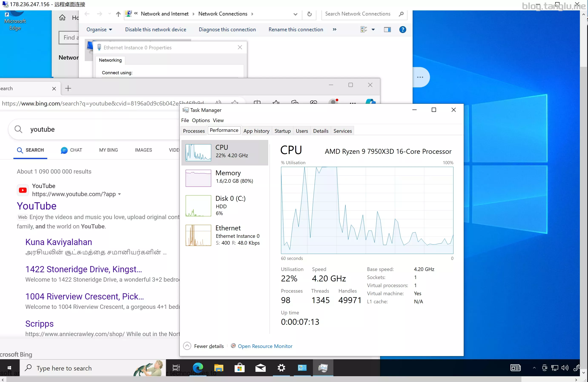Screen dimensions: 588x382
Task: Click the Users tab in Task Manager
Action: coord(302,131)
